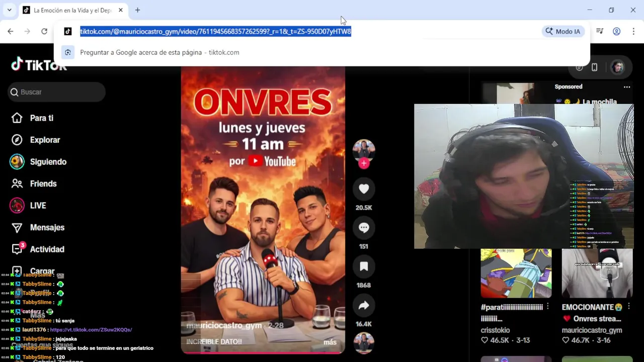The image size is (644, 362).
Task: Focus the Buscar search field
Action: (x=56, y=92)
